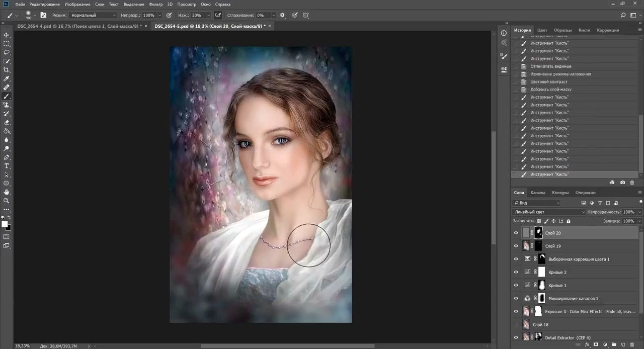Screen dimensions: 644x349
Task: Hide the Микширование каналов 1 layer
Action: 516,298
